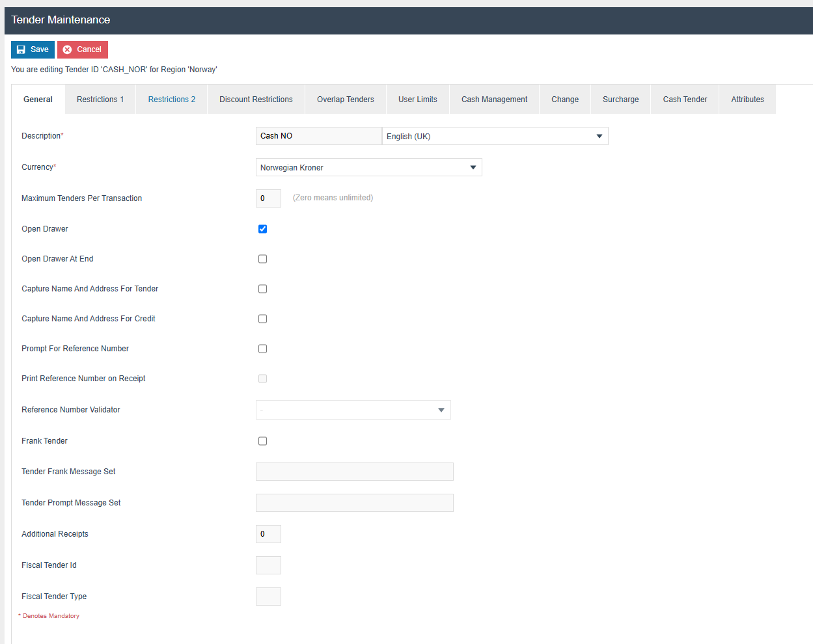
Task: Click the Description field containing Cash NO
Action: (x=318, y=136)
